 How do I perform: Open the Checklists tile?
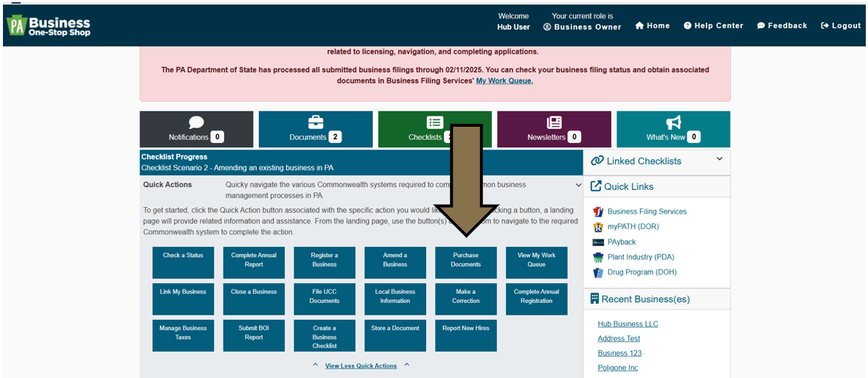click(435, 129)
